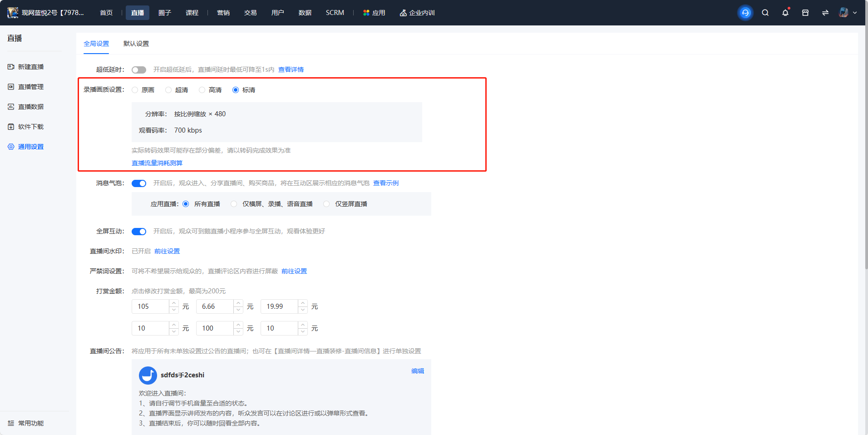Viewport: 868px width, 435px height.
Task: Turn off the 全屏互动 switch
Action: [139, 232]
